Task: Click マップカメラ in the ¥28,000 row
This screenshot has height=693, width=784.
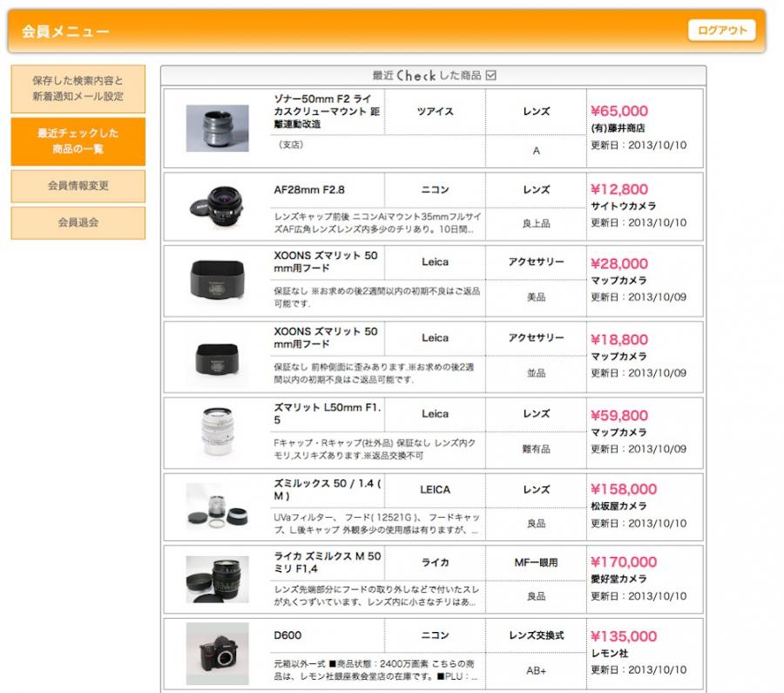Action: tap(618, 280)
